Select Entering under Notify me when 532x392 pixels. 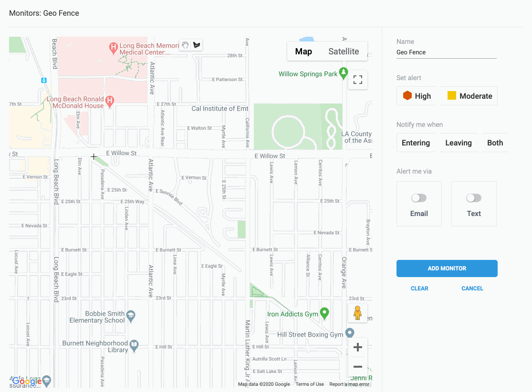coord(416,142)
